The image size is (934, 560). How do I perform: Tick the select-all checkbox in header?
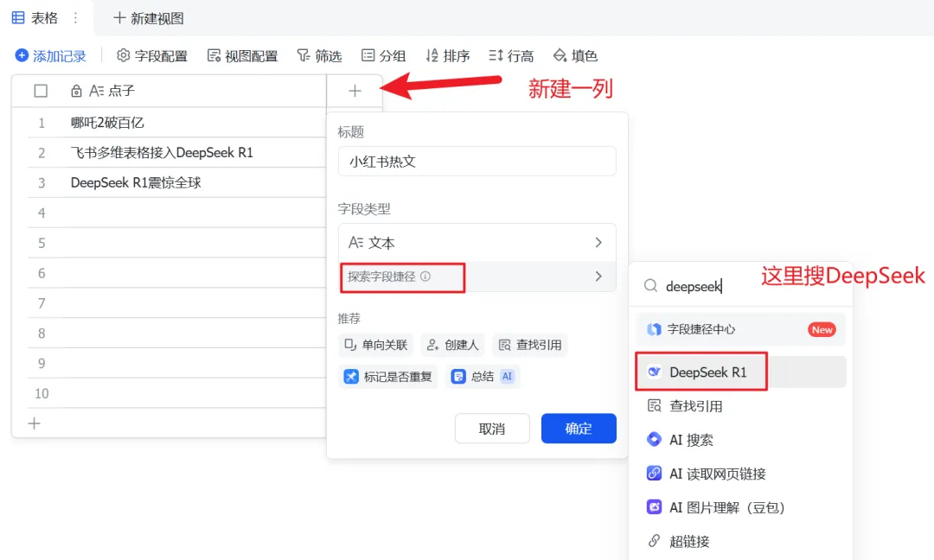point(41,91)
